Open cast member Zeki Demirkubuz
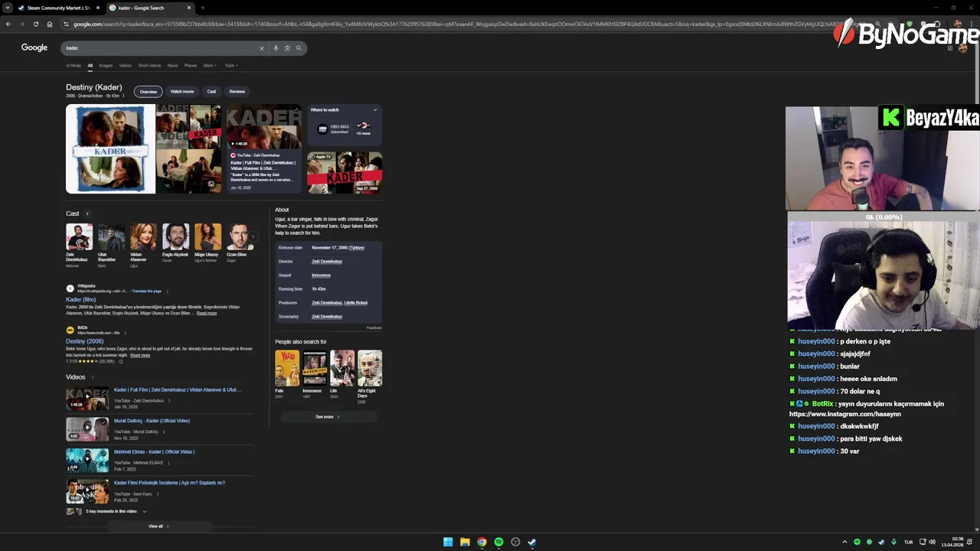This screenshot has width=980, height=551. point(78,245)
